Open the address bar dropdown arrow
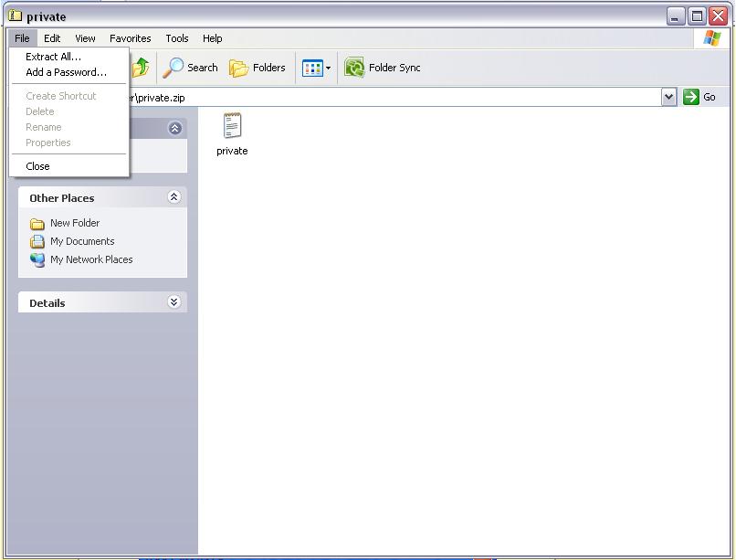 pos(668,97)
